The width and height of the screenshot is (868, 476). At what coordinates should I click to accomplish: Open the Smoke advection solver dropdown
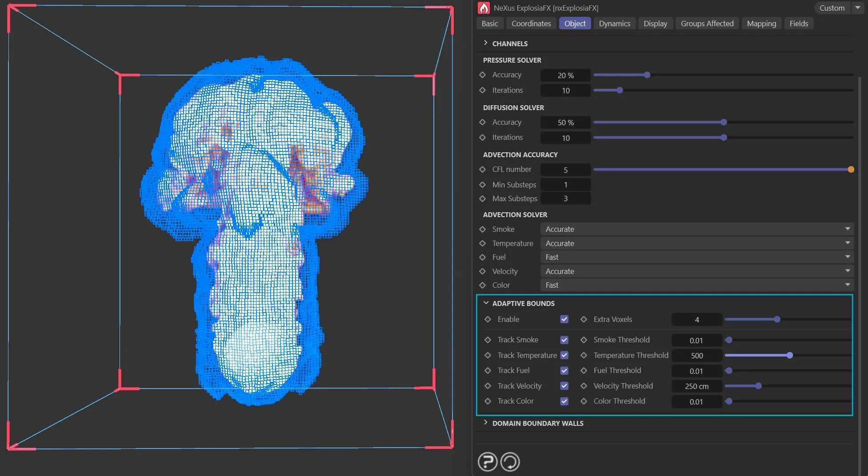tap(696, 229)
